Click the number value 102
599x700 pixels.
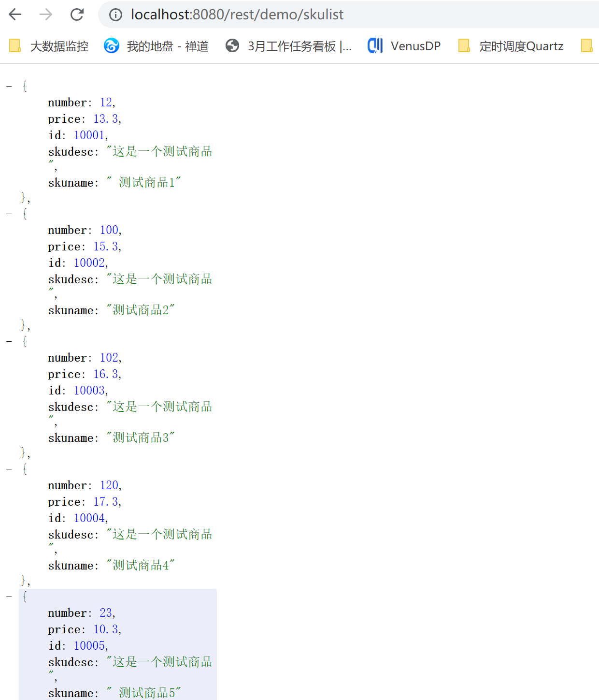(x=109, y=358)
